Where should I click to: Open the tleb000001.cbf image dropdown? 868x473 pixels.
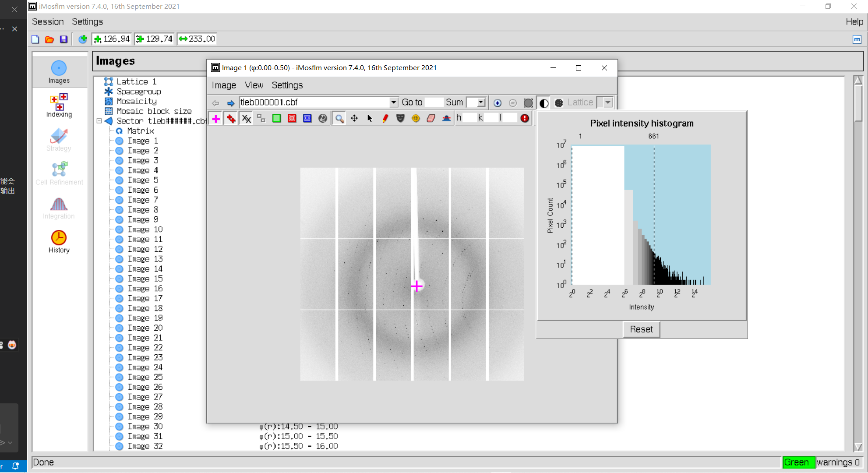pyautogui.click(x=393, y=102)
